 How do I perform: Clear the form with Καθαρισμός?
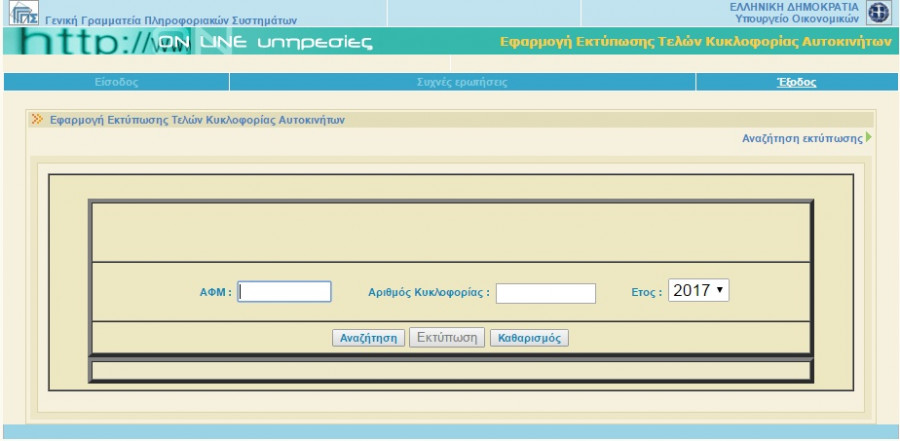(529, 337)
